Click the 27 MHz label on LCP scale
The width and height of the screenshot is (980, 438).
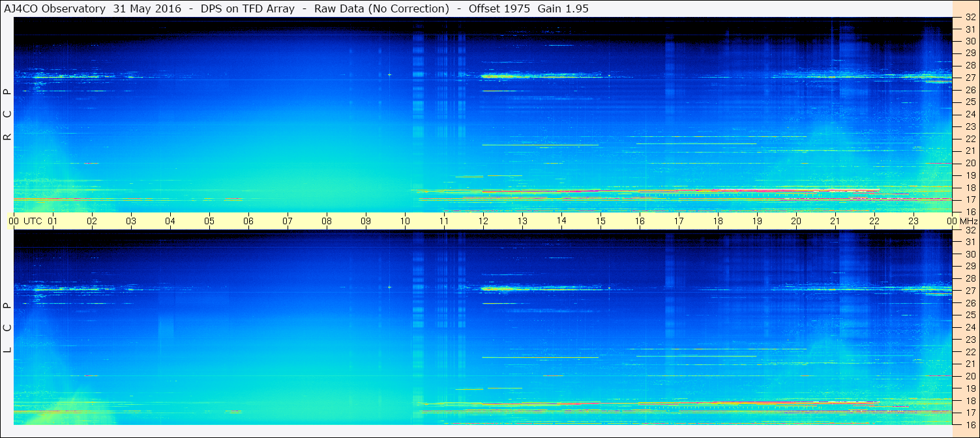point(970,291)
